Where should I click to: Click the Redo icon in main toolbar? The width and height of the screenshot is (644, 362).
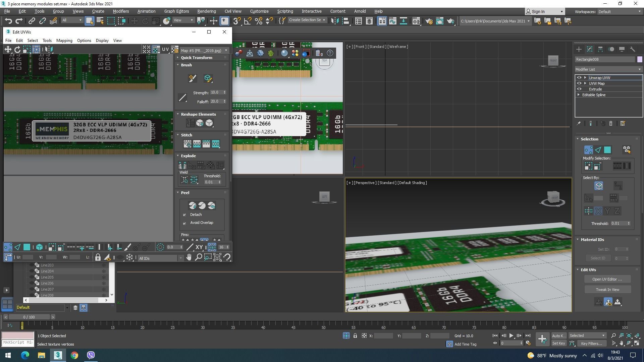[19, 21]
